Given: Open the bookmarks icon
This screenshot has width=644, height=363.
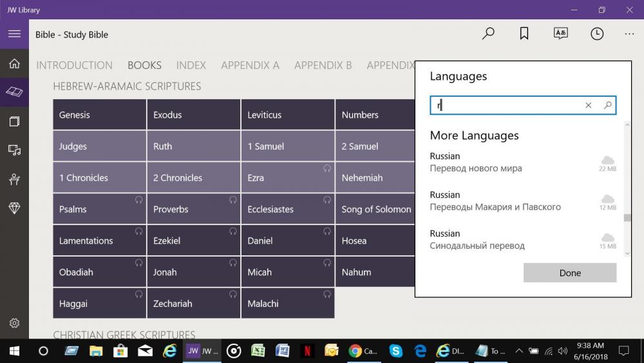Looking at the screenshot, I should tap(524, 34).
